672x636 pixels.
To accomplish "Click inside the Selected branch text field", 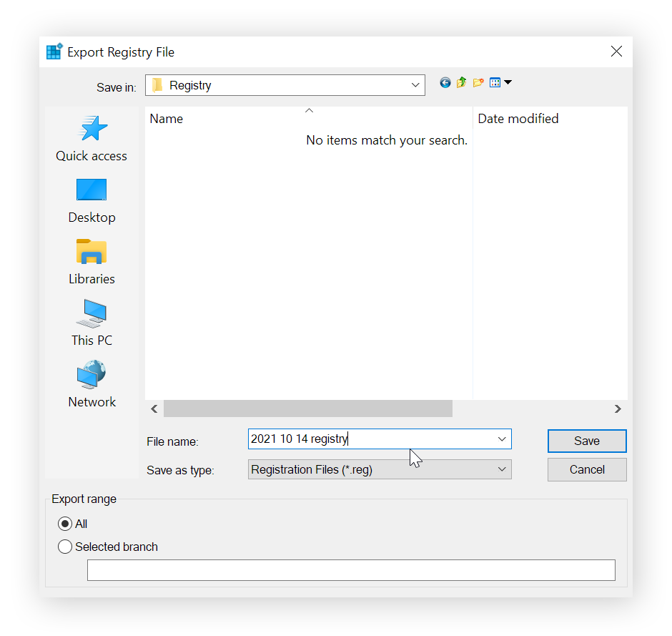I will coord(350,569).
